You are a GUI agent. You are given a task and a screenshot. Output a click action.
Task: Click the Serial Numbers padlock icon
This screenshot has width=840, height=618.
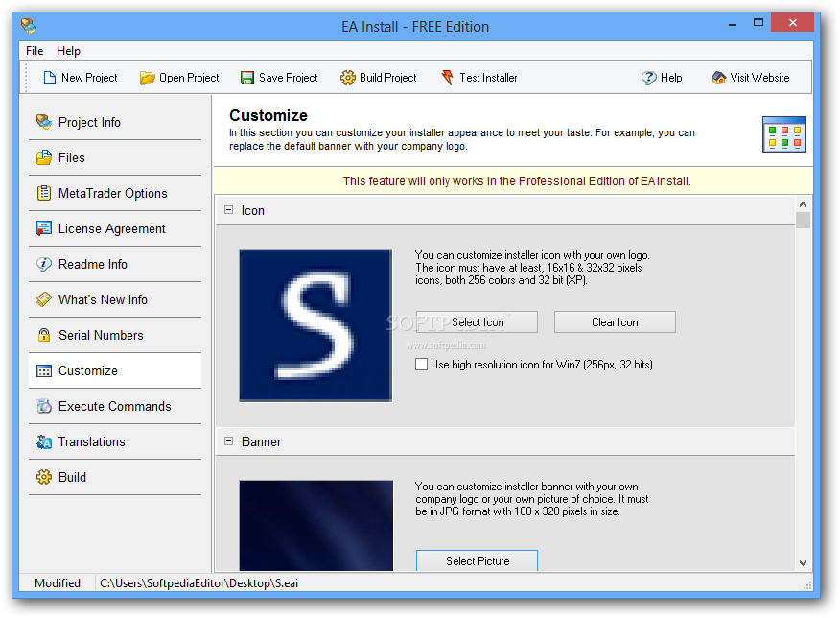tap(44, 335)
